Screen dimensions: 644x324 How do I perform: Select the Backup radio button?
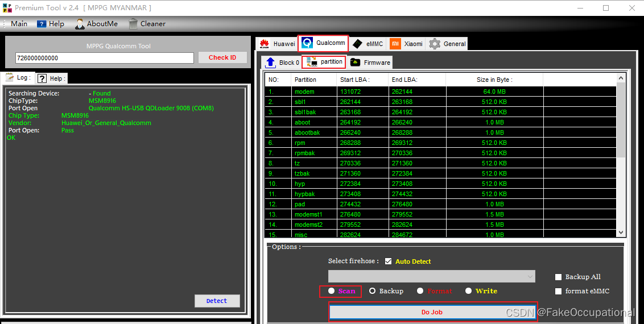pos(373,291)
